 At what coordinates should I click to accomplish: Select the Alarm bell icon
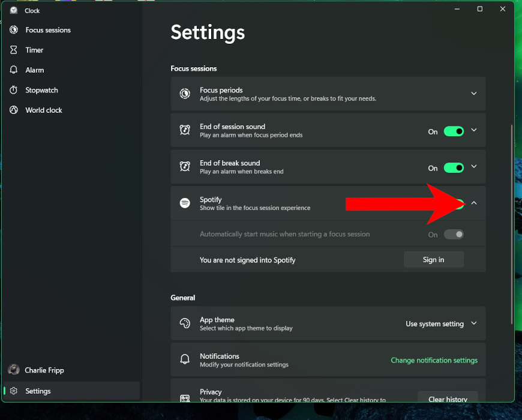(13, 70)
